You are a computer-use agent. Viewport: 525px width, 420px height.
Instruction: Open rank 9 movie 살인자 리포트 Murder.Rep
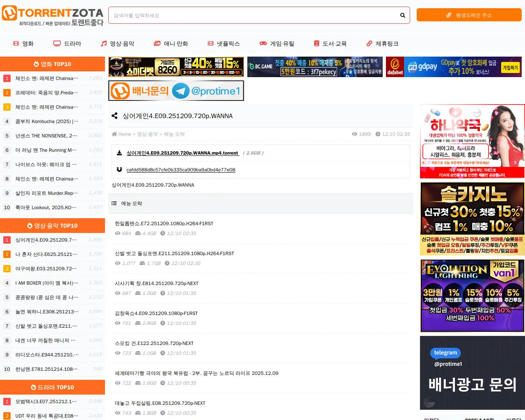[47, 193]
